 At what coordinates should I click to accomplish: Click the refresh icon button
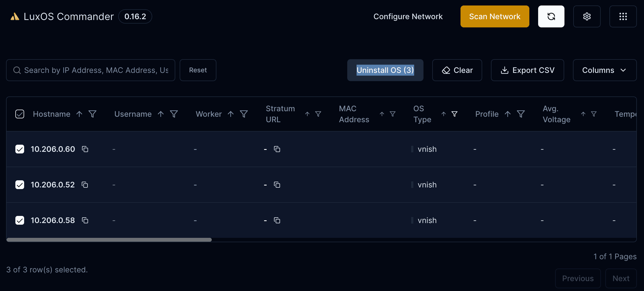click(551, 16)
